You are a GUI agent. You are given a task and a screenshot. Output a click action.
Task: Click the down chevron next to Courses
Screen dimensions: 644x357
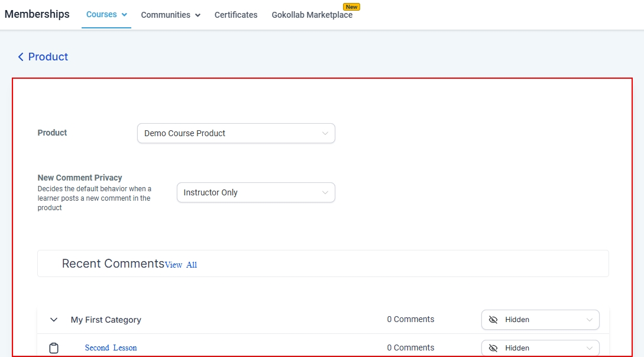(x=125, y=15)
